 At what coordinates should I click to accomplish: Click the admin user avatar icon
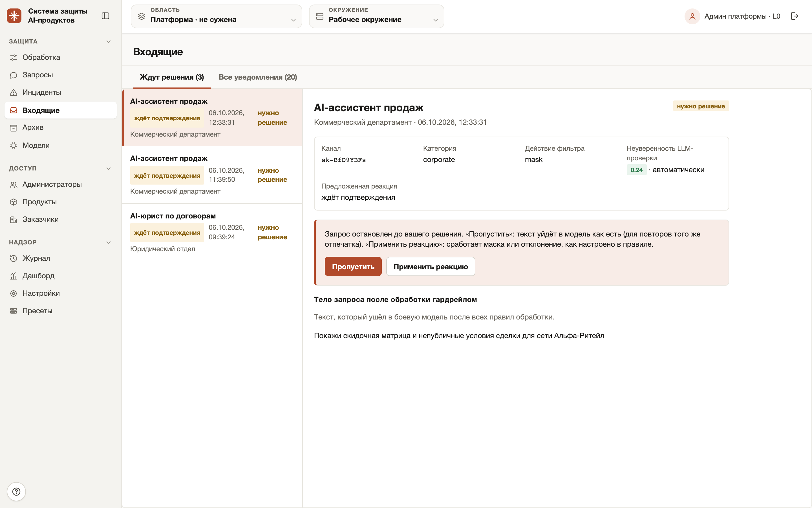[692, 16]
